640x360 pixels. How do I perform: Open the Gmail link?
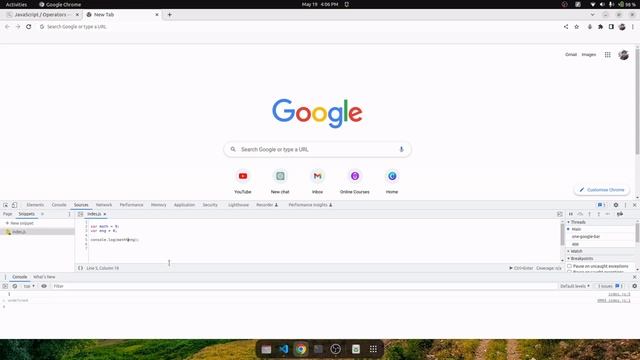pos(571,55)
